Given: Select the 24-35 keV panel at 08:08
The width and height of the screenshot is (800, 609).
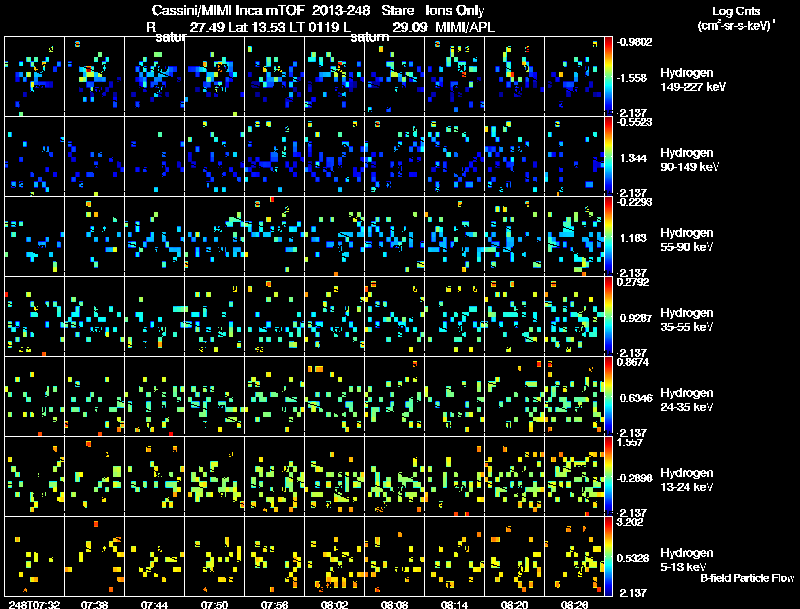Looking at the screenshot, I should pos(394,396).
